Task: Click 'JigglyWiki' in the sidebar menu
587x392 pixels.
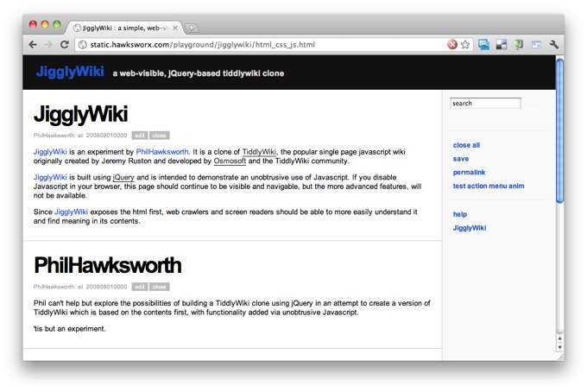Action: [470, 228]
